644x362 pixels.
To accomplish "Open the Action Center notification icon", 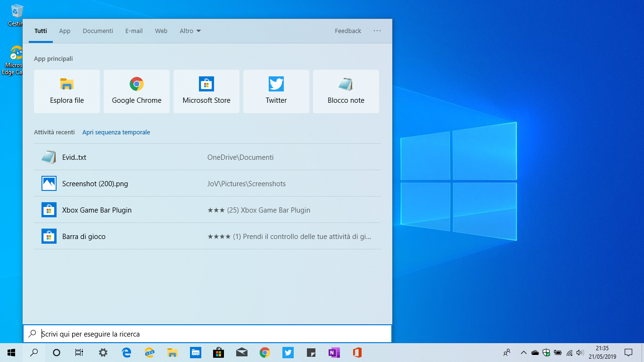I will click(628, 353).
